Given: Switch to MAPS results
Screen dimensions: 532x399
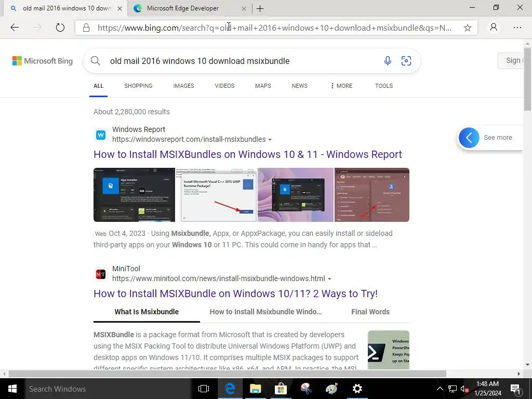Looking at the screenshot, I should (x=263, y=86).
